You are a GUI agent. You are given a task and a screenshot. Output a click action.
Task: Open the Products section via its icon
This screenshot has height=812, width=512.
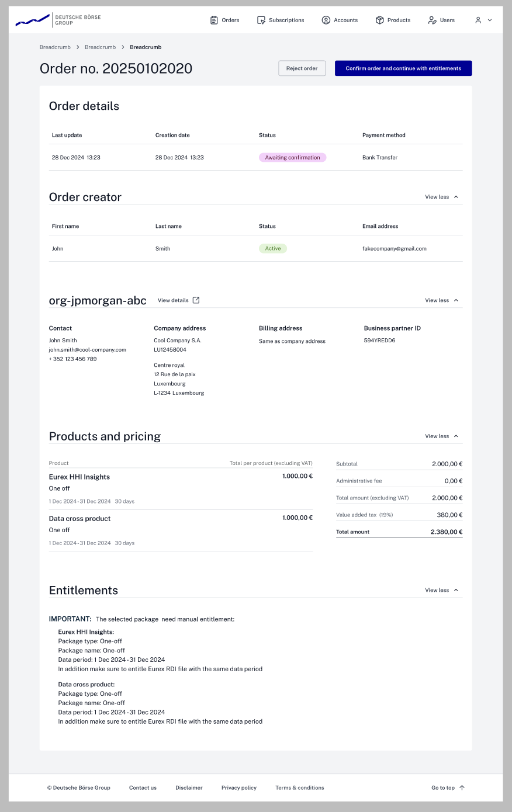(379, 19)
